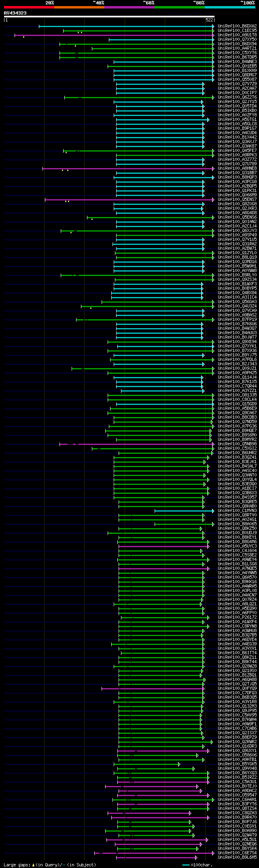The width and height of the screenshot is (259, 868).
Task: Open hit UniRef100_Q6Z2T6
Action: click(237, 97)
